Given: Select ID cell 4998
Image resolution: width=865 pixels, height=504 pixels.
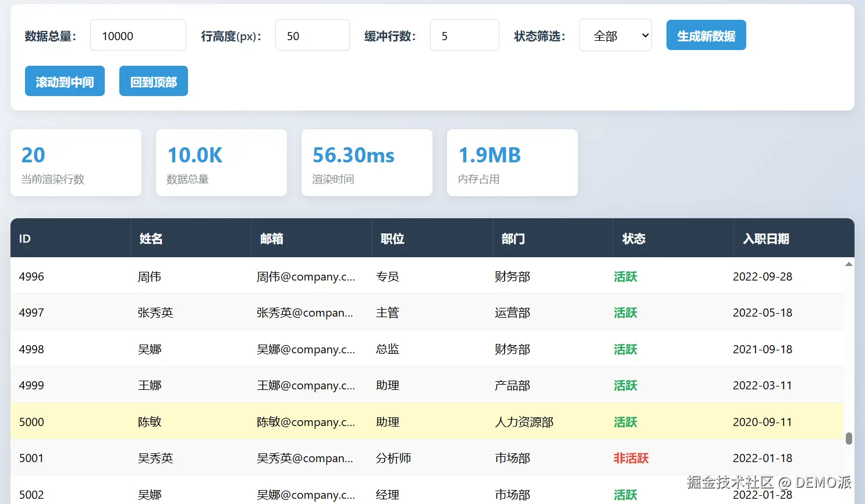Looking at the screenshot, I should pyautogui.click(x=31, y=349).
